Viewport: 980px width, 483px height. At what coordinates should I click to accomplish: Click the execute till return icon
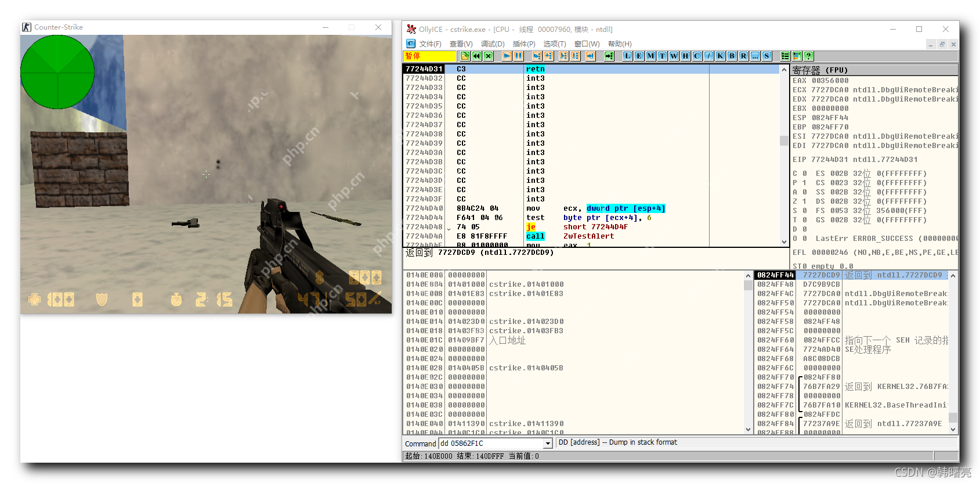[591, 56]
